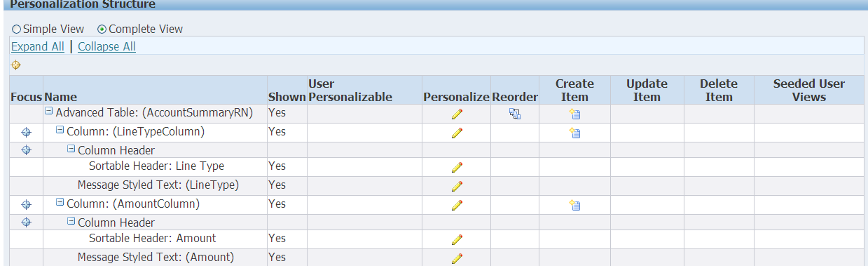Collapse the Advanced Table AccountSummaryRN node
Screen dimensions: 868x266
click(x=49, y=112)
